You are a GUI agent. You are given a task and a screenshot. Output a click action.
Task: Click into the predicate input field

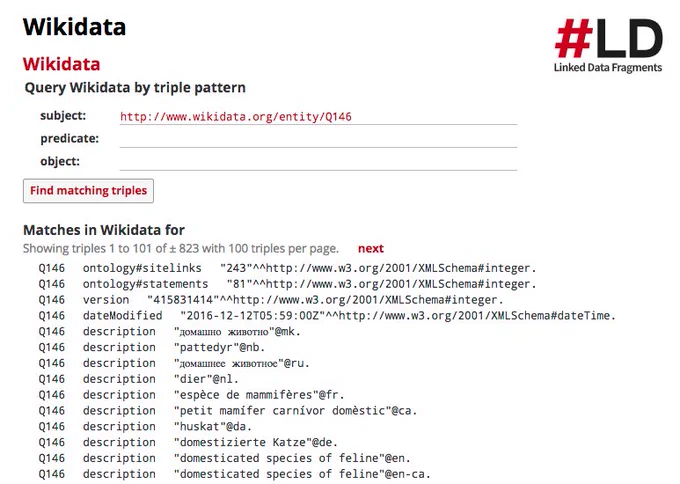pos(318,139)
